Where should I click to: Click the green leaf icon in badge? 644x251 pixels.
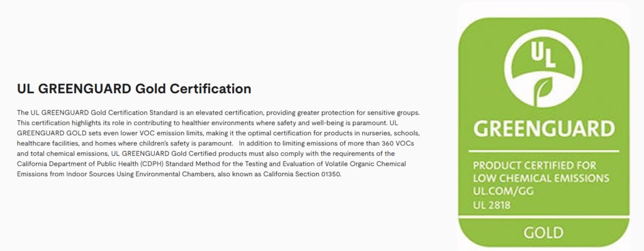coord(543,91)
